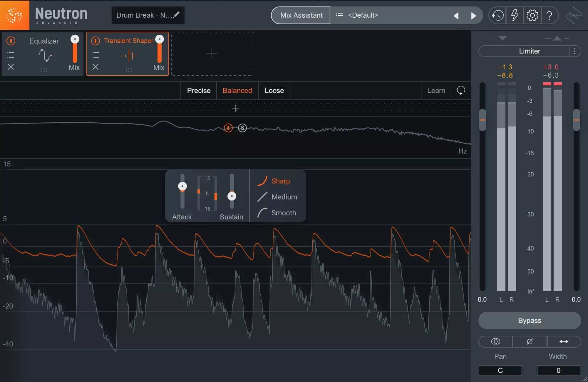Adjust the Transient Shaper Mix slider
Viewport: 588px width, 382px height.
click(x=160, y=39)
